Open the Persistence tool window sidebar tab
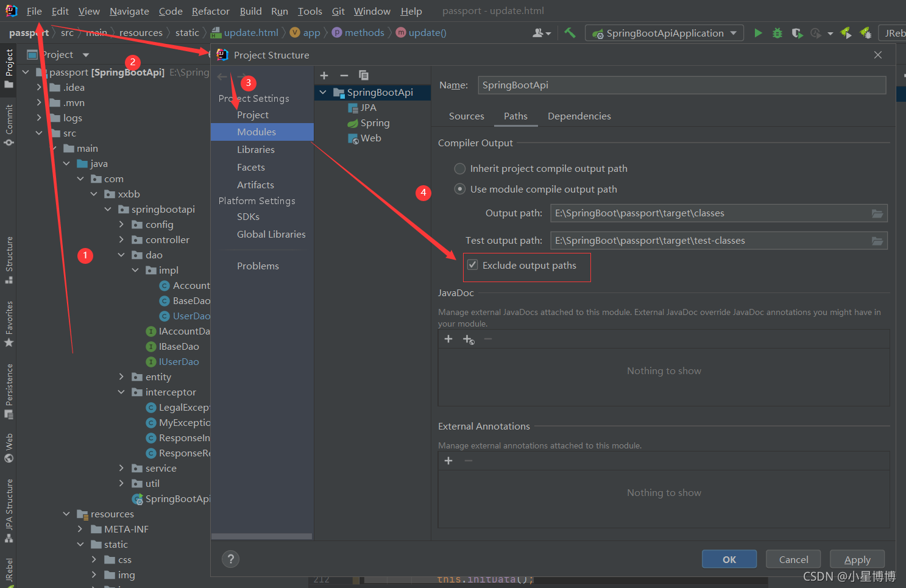The height and width of the screenshot is (588, 906). point(9,391)
